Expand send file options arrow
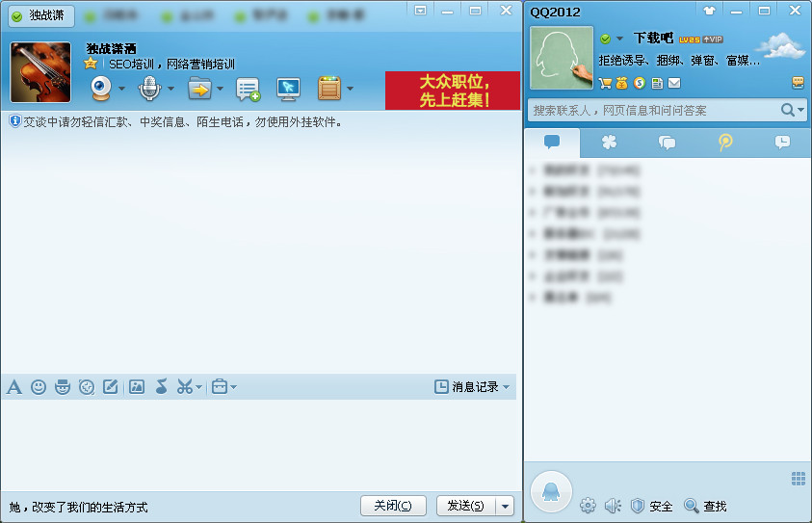This screenshot has height=523, width=812. tap(220, 89)
